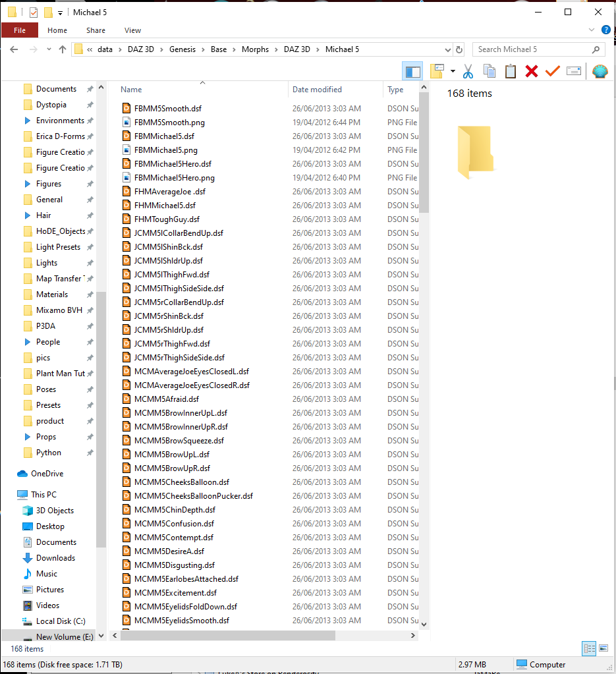The width and height of the screenshot is (616, 674).
Task: Open the blue Help icon
Action: coord(605,30)
